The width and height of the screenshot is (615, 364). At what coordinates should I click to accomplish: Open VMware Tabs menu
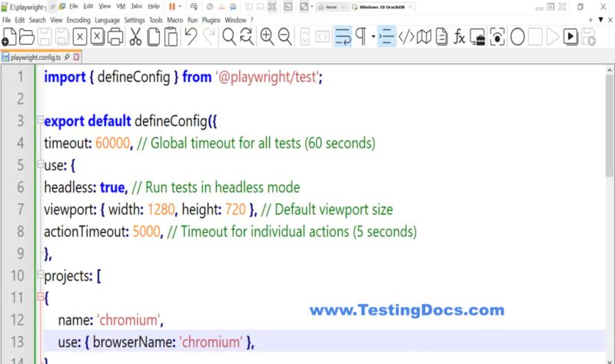tap(137, 6)
